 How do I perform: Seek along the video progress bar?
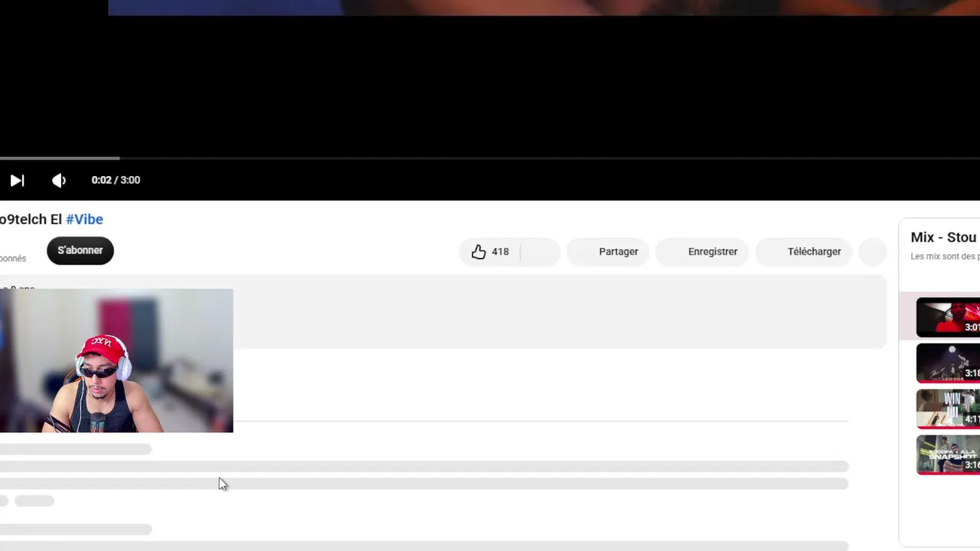(490, 158)
